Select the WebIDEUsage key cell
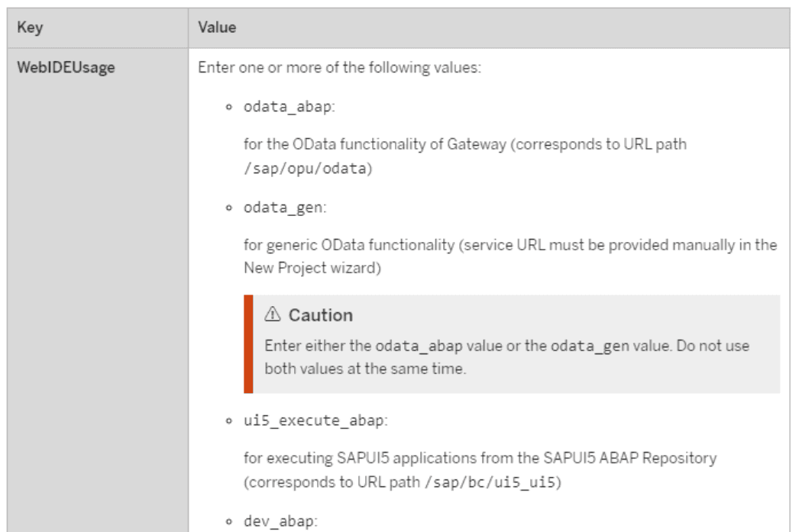802x532 pixels. pyautogui.click(x=66, y=67)
